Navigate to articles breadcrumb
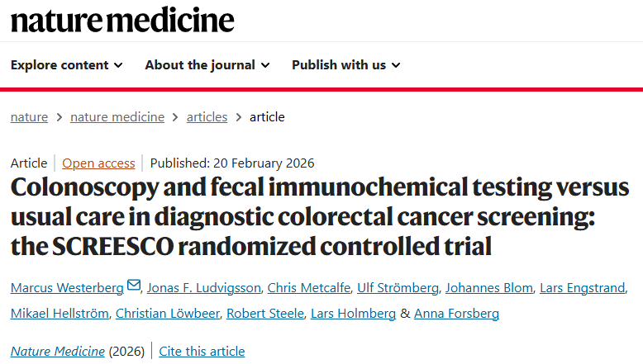This screenshot has height=364, width=643. 207,117
